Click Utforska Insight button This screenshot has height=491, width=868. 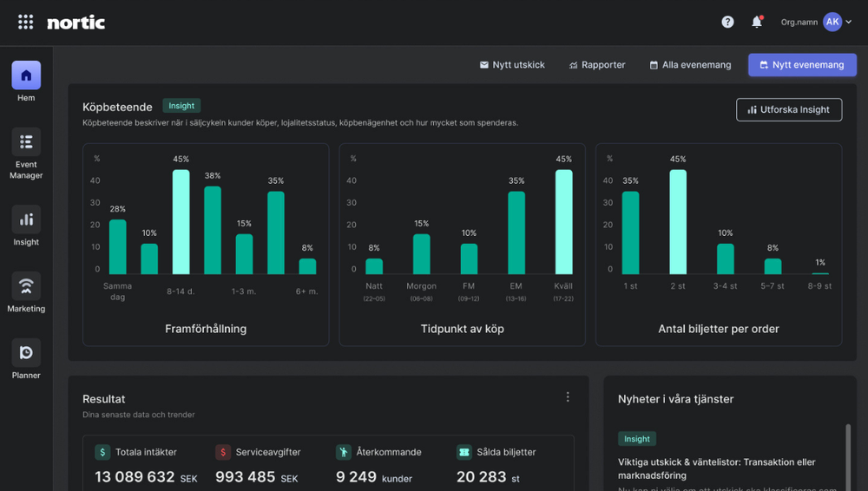[789, 109]
